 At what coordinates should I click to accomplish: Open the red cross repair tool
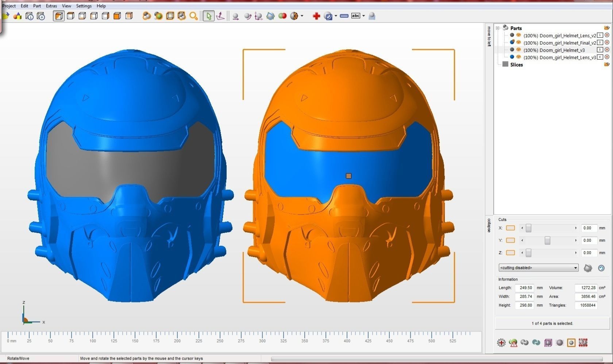(316, 16)
